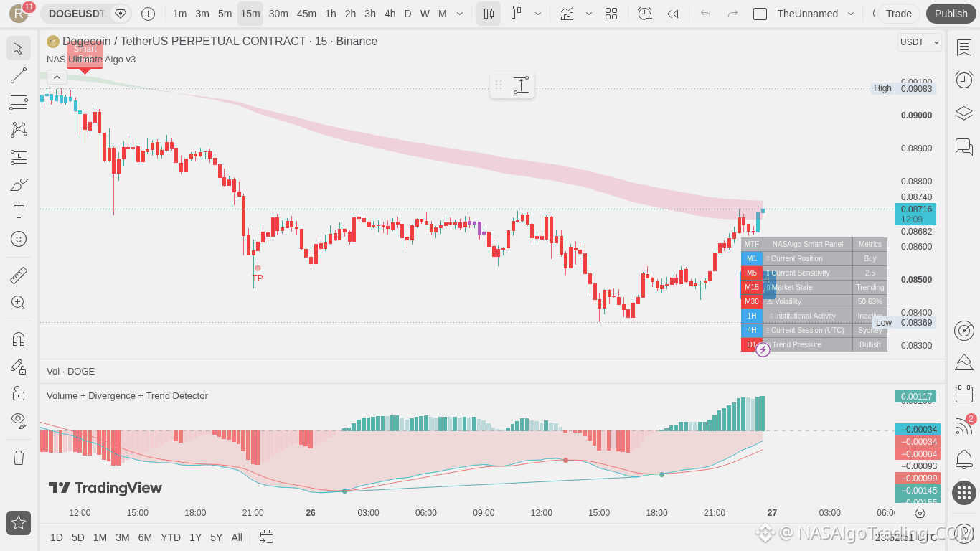The image size is (980, 551).
Task: Open candlestick chart type selector
Action: pos(489,14)
